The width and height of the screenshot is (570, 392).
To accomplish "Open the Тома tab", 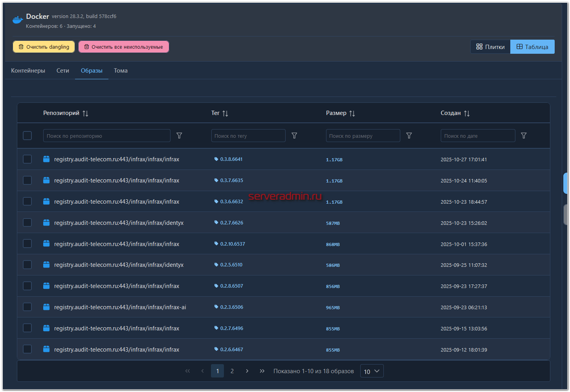I will (x=121, y=71).
